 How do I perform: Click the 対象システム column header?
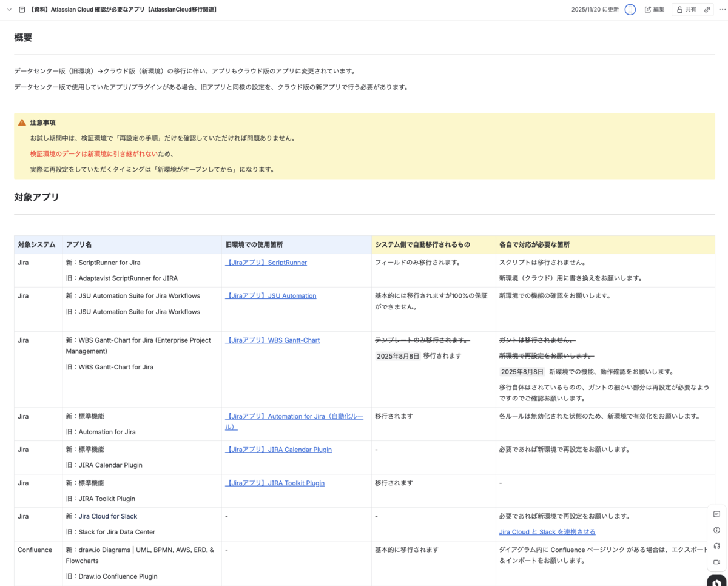coord(37,244)
